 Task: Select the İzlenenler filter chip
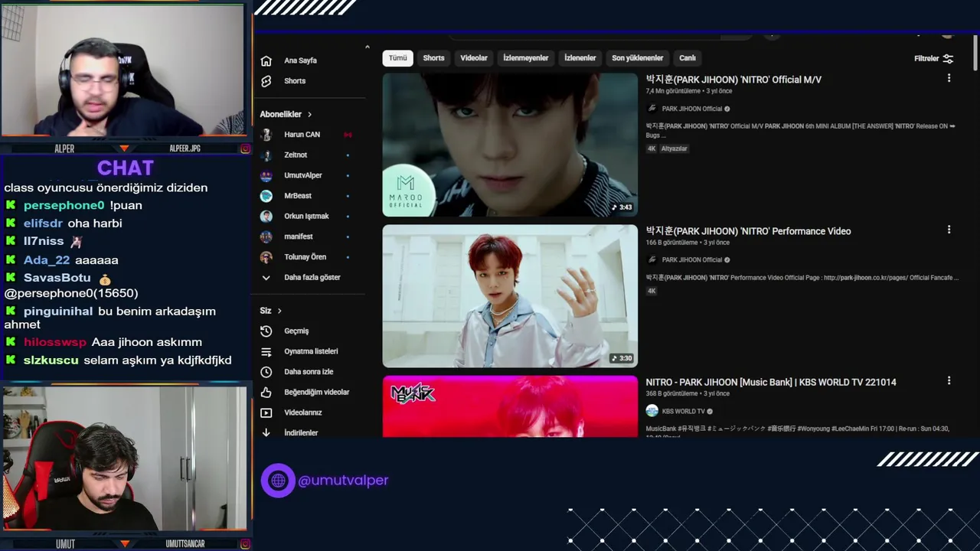click(x=580, y=58)
